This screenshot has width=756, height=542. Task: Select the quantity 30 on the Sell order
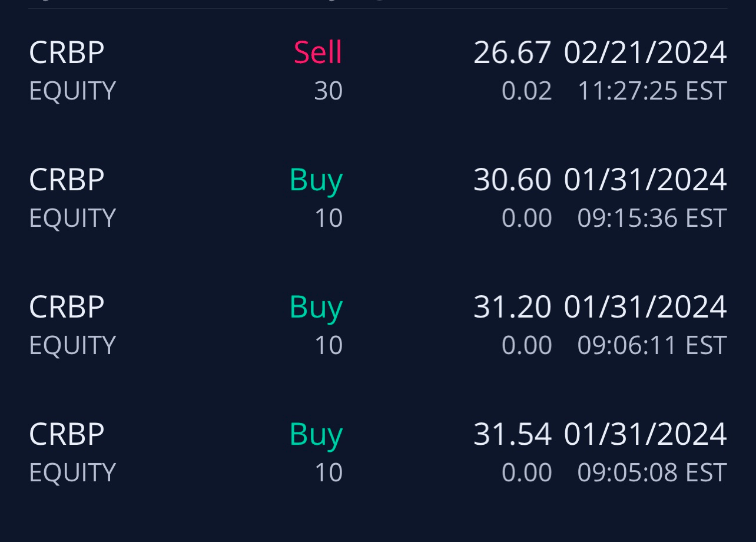click(329, 91)
